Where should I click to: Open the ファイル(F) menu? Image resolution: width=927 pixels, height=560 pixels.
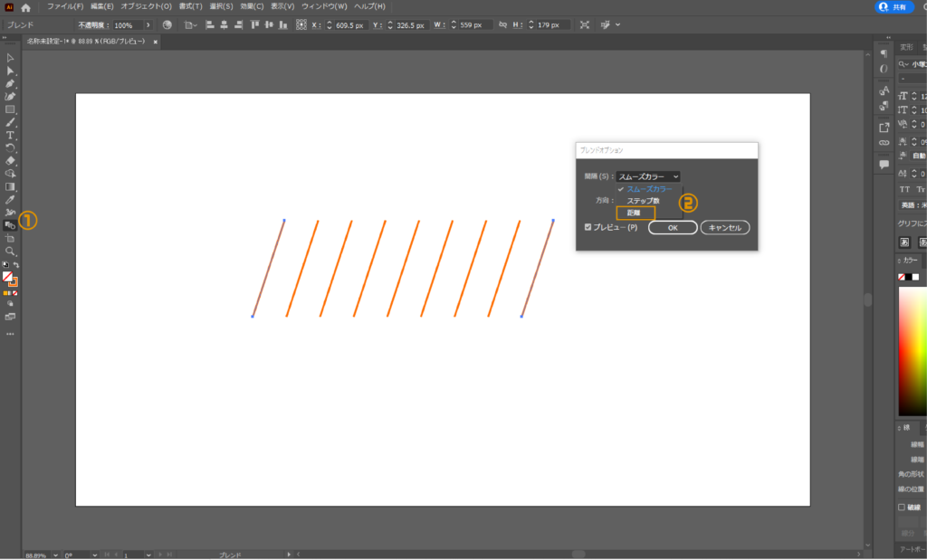click(x=65, y=6)
